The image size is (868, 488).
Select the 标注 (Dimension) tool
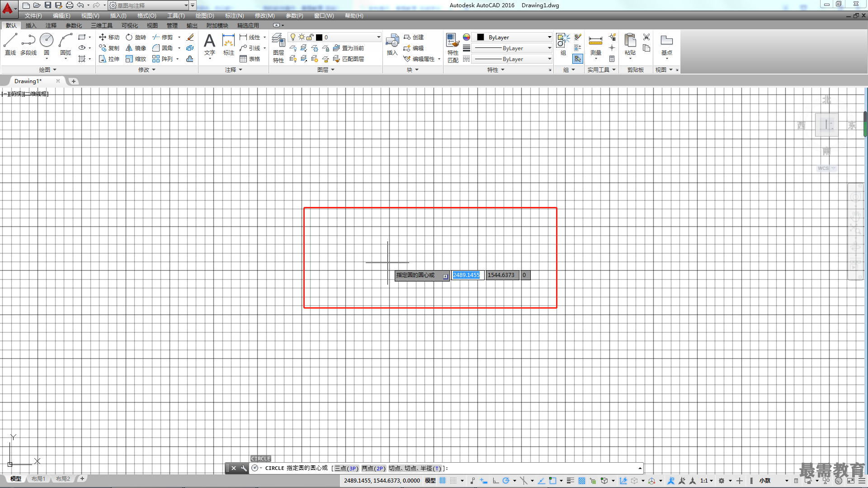tap(229, 44)
